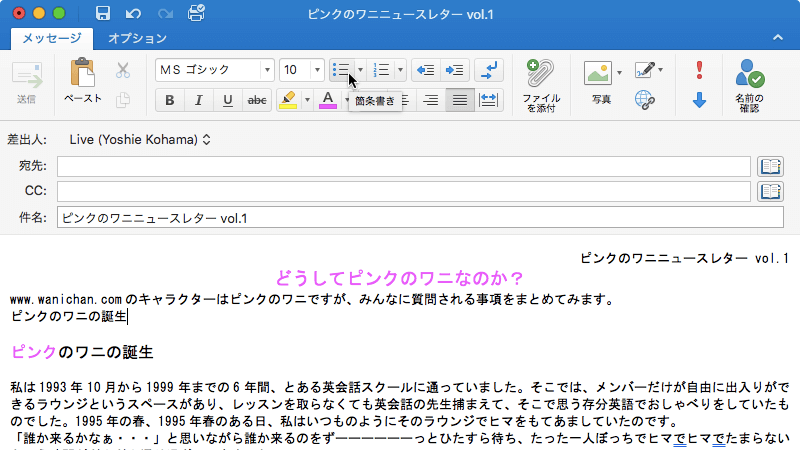
Task: Attach a file with ファイルを添付
Action: [x=541, y=86]
